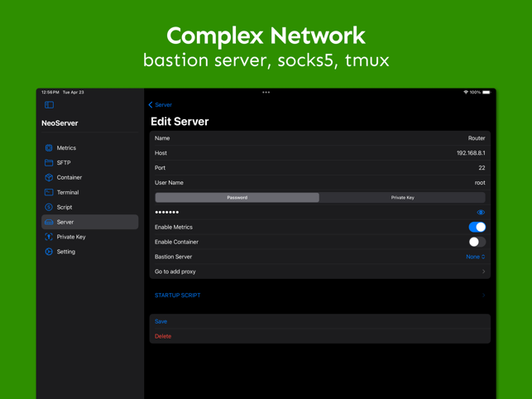Click the Enable Container label
The image size is (532, 399).
[x=176, y=242]
